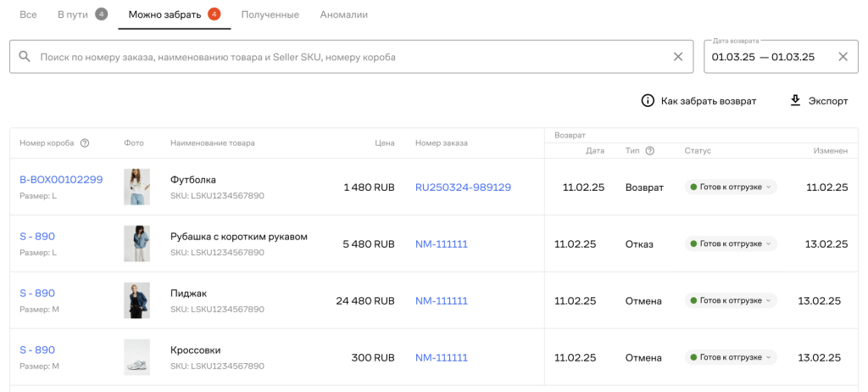Click the info icon beside Как забрать возврат
Viewport: 868px width, 392px height.
(x=648, y=101)
